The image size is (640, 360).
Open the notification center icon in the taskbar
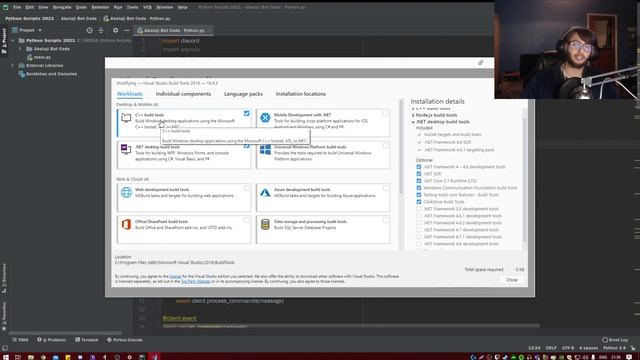(x=629, y=357)
